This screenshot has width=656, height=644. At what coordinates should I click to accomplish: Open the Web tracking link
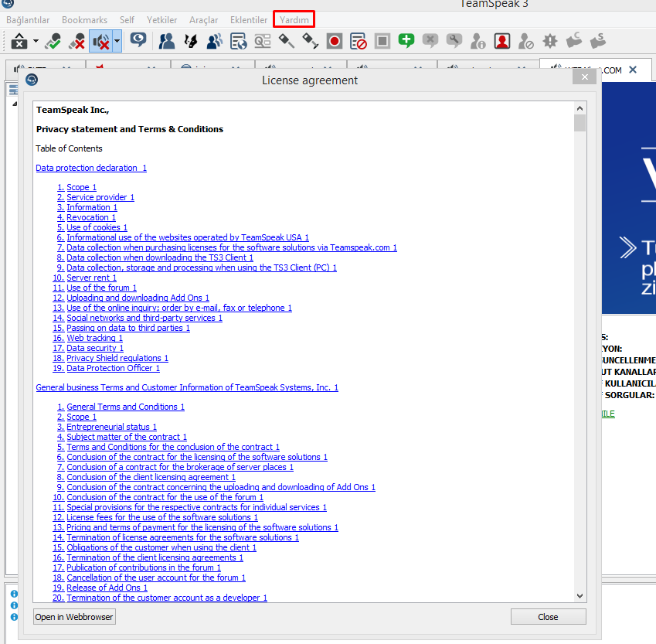[94, 338]
